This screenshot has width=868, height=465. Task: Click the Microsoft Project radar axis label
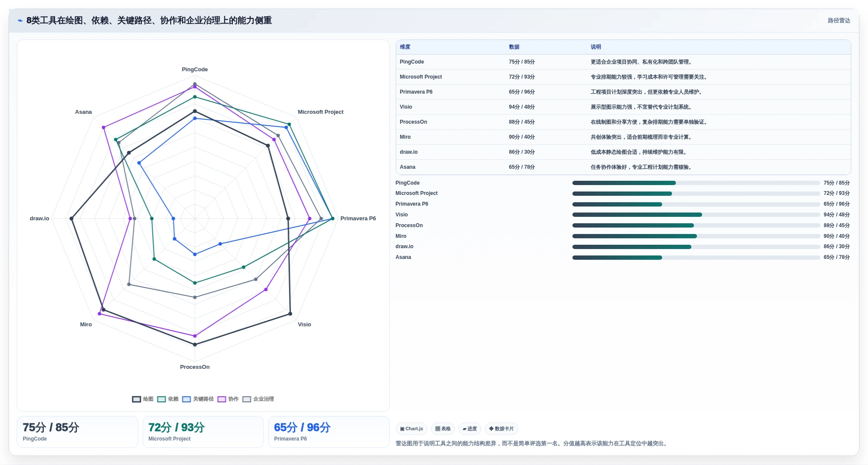321,112
